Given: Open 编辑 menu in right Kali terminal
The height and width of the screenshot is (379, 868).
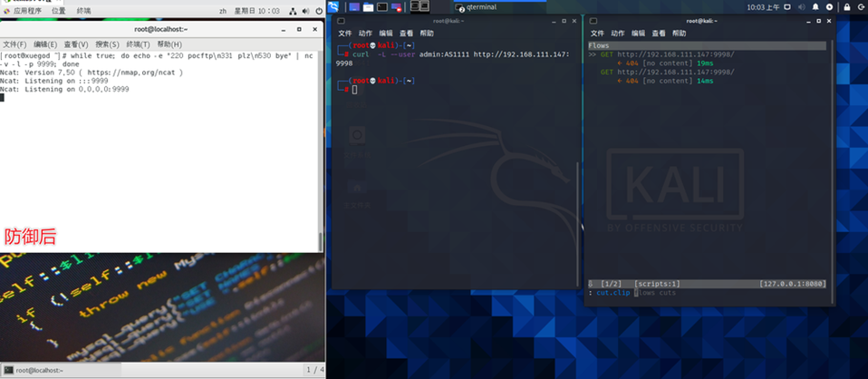Looking at the screenshot, I should point(638,34).
